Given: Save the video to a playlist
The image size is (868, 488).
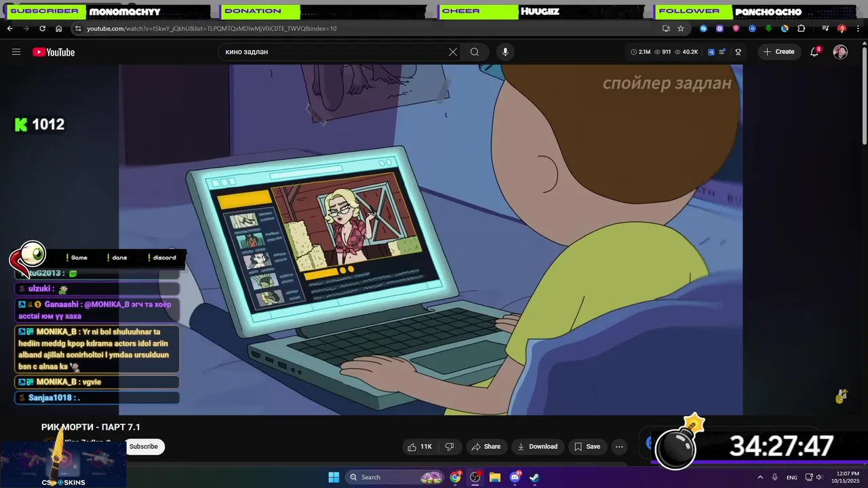Looking at the screenshot, I should [x=587, y=447].
